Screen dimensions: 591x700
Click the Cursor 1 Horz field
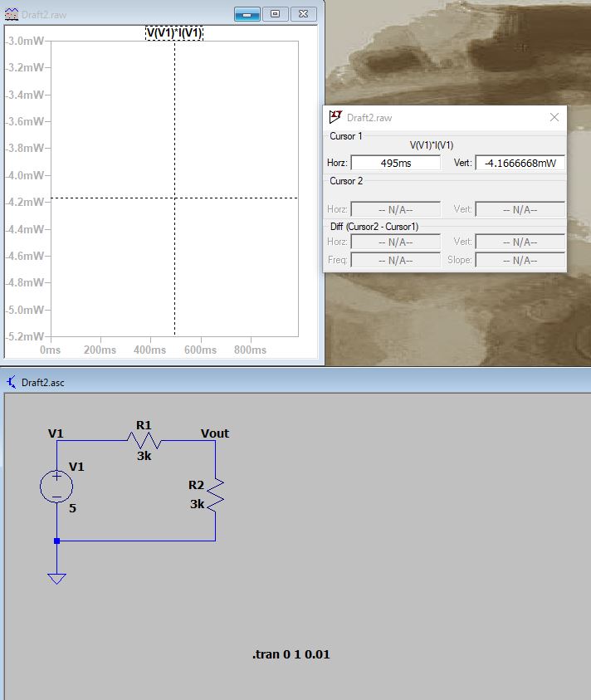[x=395, y=164]
